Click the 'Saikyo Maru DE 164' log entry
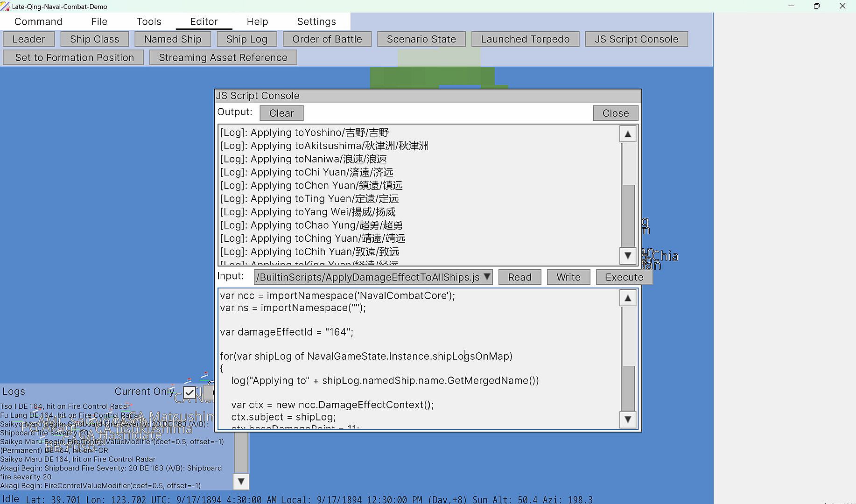This screenshot has width=856, height=504. coord(77,459)
